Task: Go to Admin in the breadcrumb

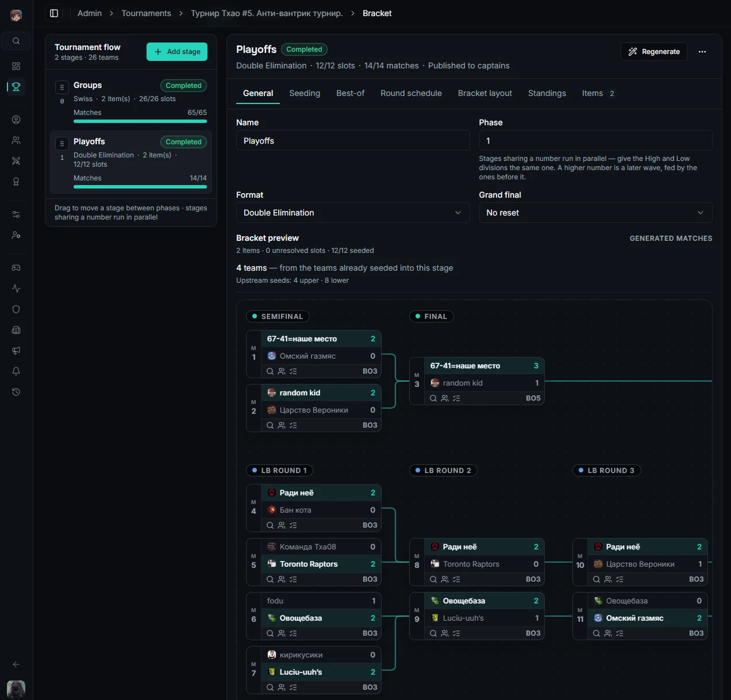Action: pos(90,13)
